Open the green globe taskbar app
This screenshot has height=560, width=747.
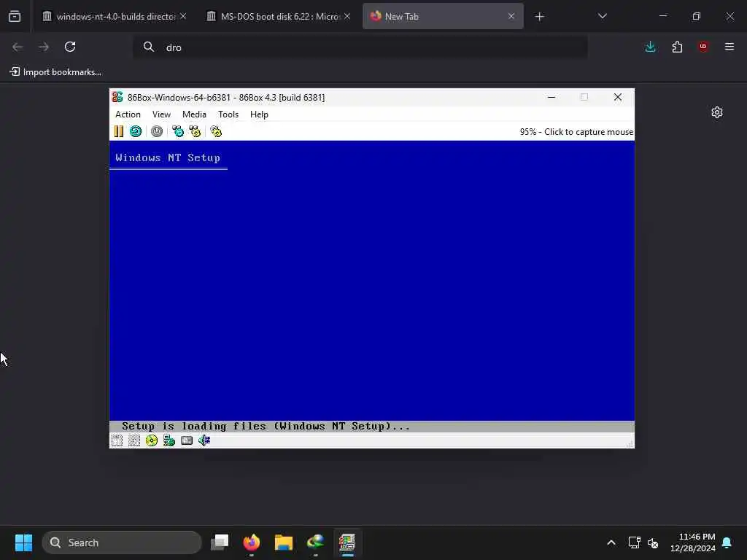pyautogui.click(x=315, y=542)
